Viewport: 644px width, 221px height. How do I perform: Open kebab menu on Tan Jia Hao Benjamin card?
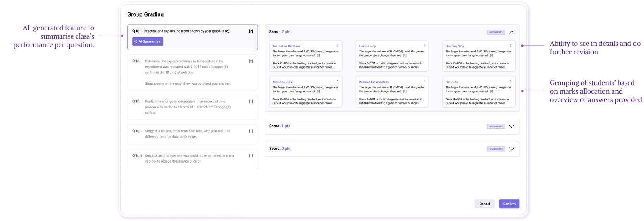click(337, 46)
